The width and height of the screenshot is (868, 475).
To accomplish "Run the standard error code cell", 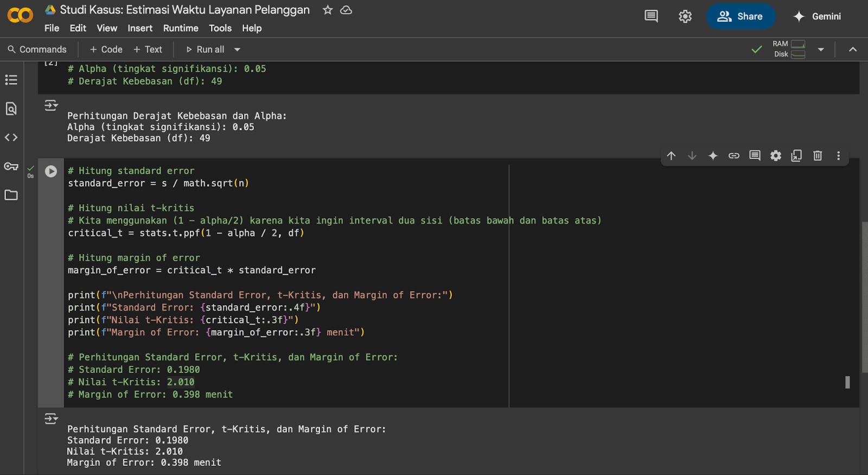I will coord(51,172).
